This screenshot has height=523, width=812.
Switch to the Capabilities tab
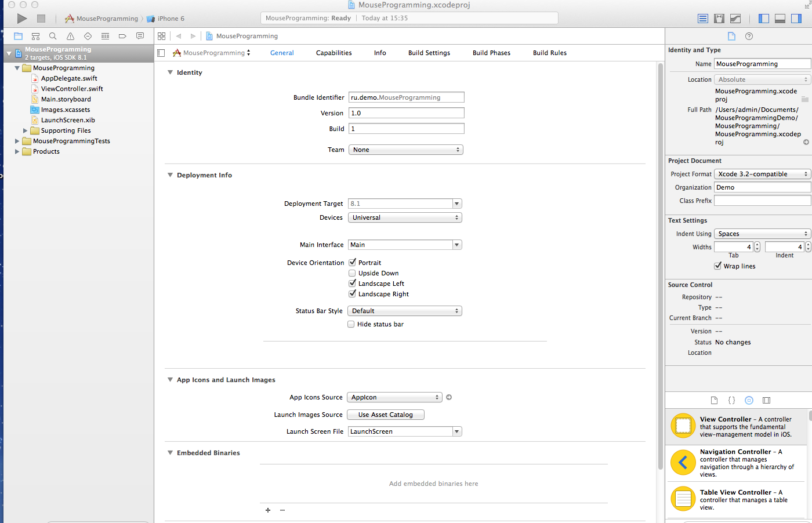333,53
